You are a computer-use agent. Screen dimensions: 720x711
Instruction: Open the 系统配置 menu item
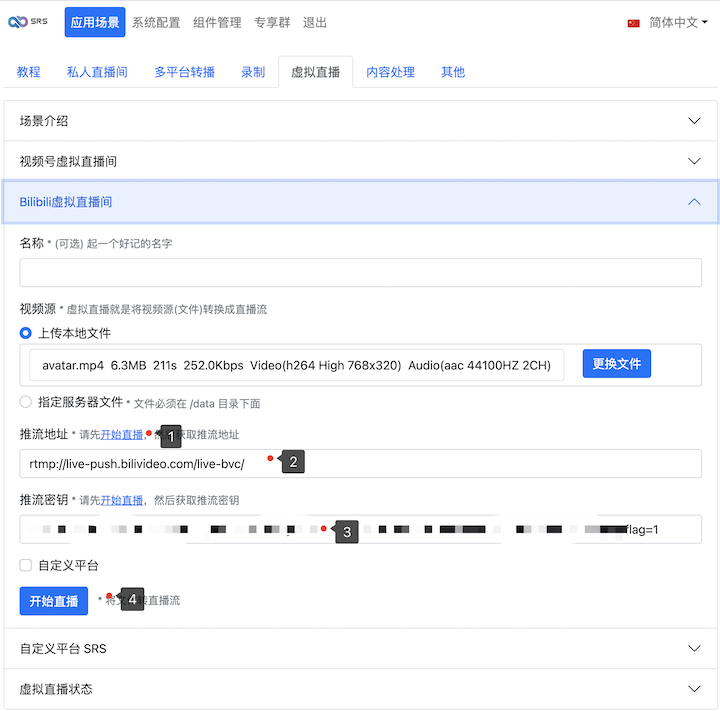(x=156, y=22)
